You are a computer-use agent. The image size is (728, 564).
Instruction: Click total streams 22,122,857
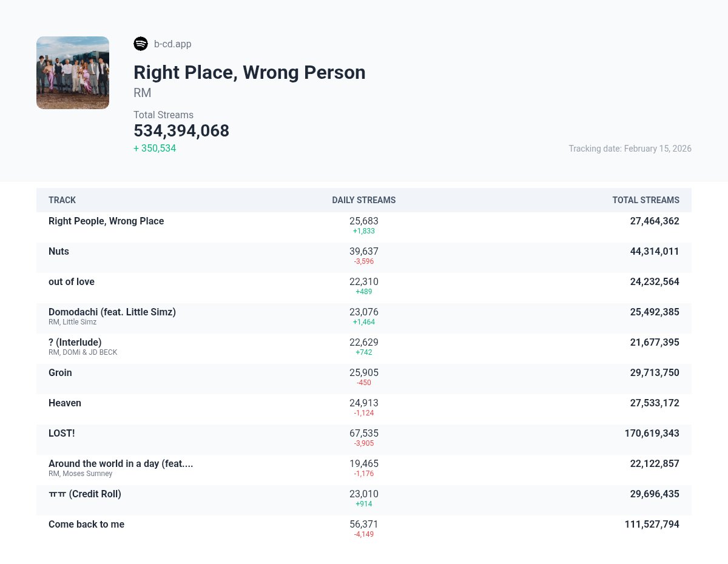655,464
